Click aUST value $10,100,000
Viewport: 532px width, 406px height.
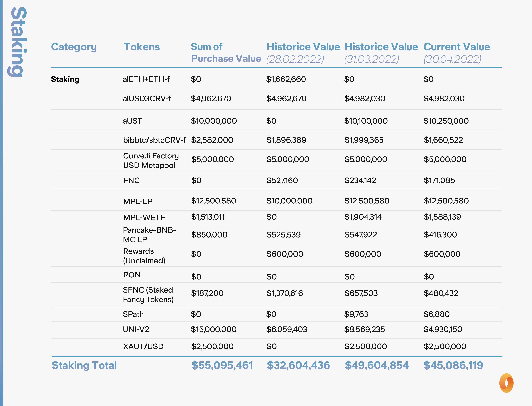coord(366,121)
